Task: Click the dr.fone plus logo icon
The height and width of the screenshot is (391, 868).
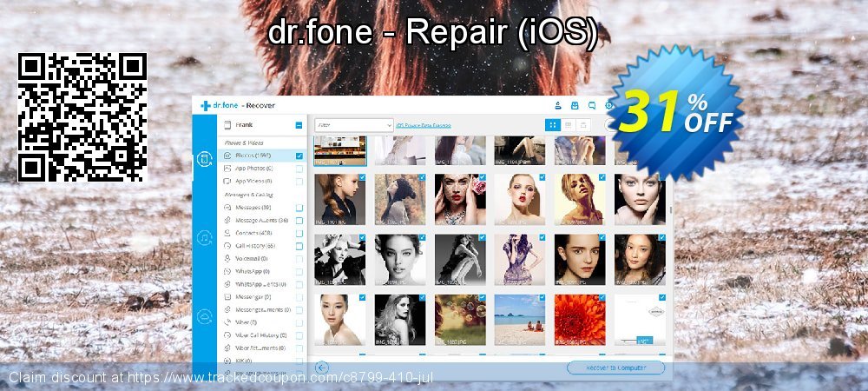Action: click(206, 106)
